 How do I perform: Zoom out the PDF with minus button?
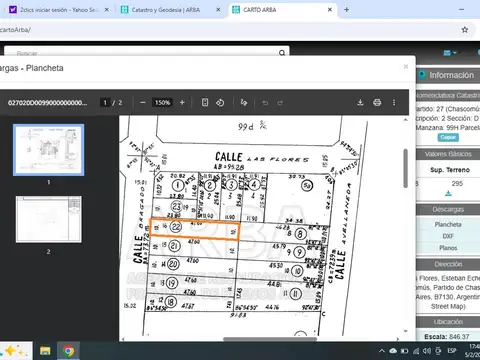(x=143, y=103)
